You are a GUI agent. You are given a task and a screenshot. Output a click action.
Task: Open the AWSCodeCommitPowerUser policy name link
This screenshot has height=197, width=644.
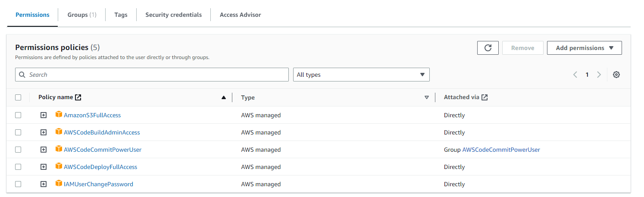(103, 150)
